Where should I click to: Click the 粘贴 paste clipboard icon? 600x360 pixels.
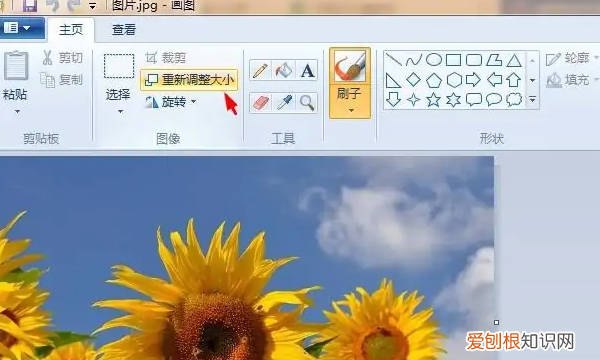[16, 66]
